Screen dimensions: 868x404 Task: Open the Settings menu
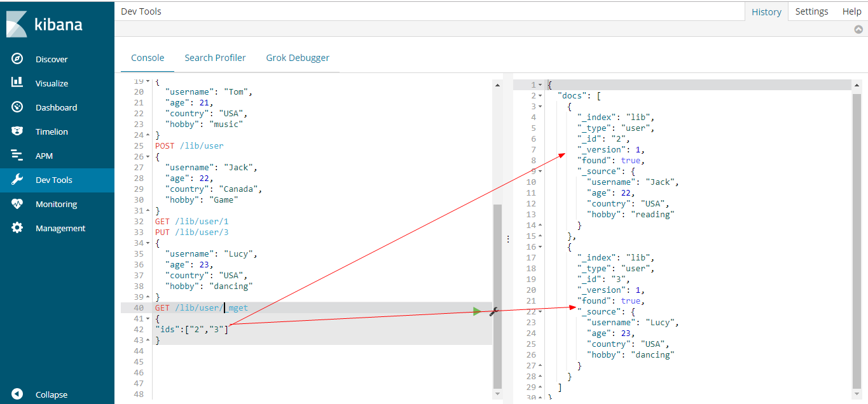pos(811,11)
